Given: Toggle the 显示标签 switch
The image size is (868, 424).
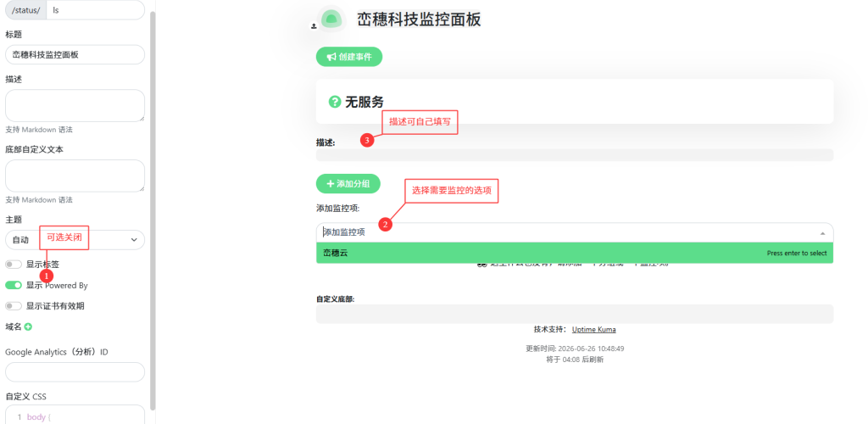Looking at the screenshot, I should [x=14, y=265].
